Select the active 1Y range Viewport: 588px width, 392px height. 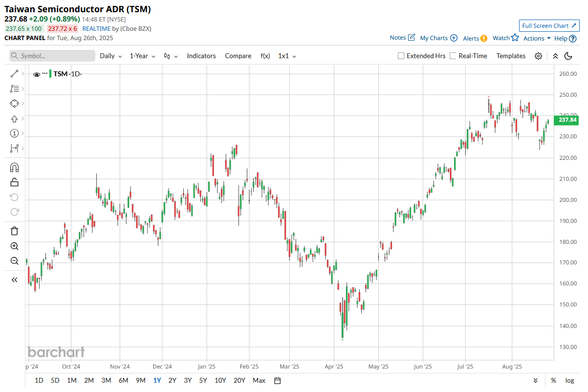coord(157,380)
